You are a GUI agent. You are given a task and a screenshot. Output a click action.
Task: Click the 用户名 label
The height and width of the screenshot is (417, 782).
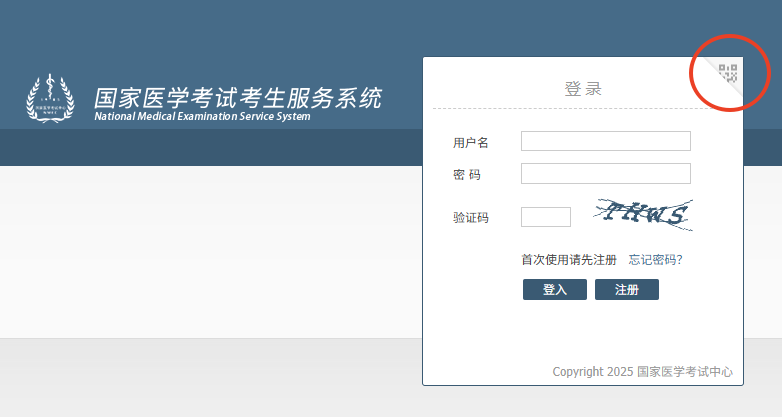470,143
